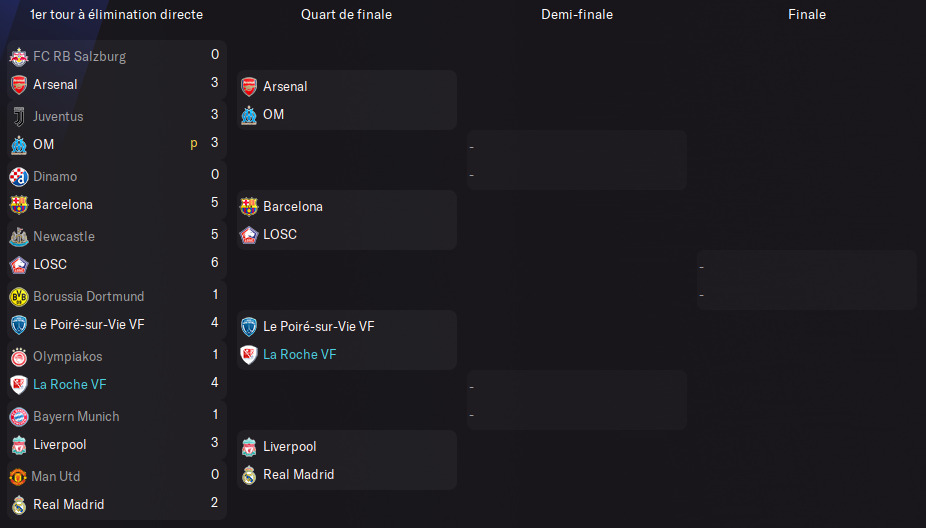The height and width of the screenshot is (528, 926).
Task: Open Liverpool link in first round
Action: [x=60, y=444]
